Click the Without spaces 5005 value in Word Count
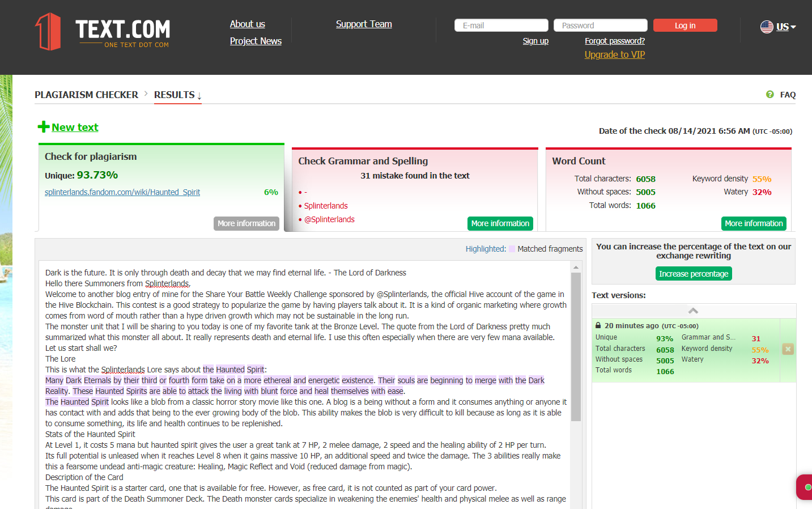This screenshot has width=812, height=509. point(645,192)
